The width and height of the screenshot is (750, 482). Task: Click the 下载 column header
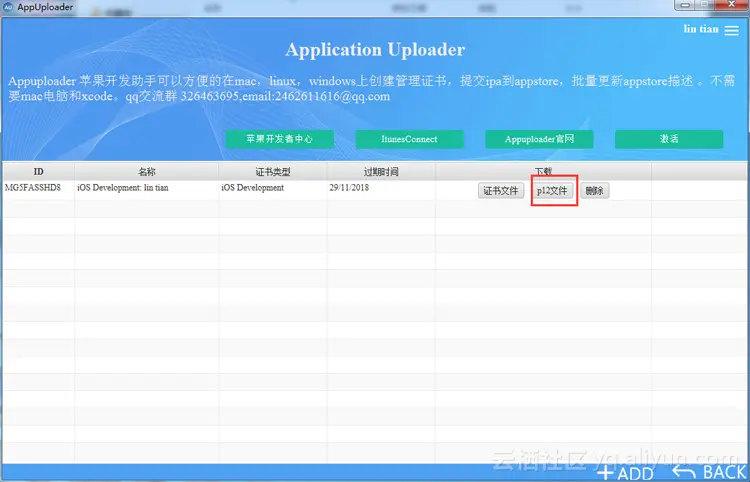[x=543, y=172]
